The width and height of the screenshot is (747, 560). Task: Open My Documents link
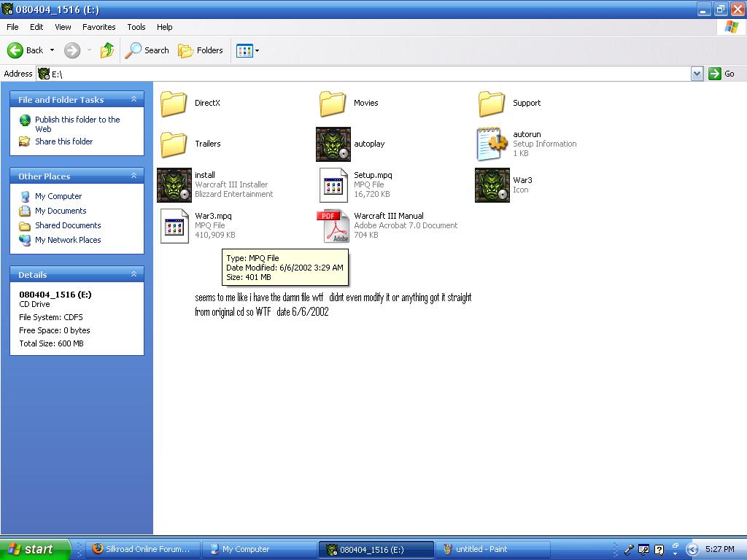(61, 211)
